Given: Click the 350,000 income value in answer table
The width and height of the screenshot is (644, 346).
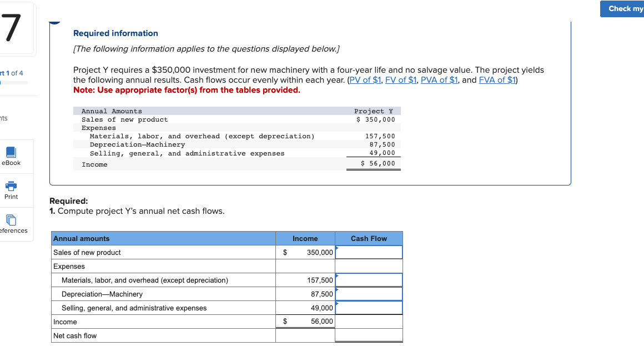Looking at the screenshot, I should [320, 253].
